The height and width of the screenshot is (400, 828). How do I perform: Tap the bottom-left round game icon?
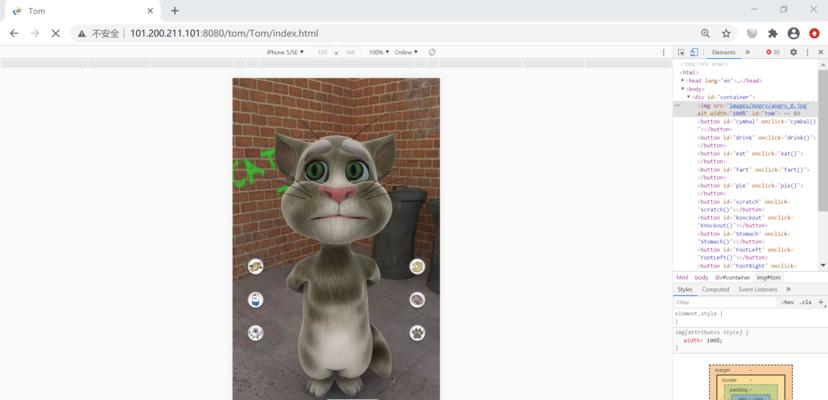tap(256, 333)
